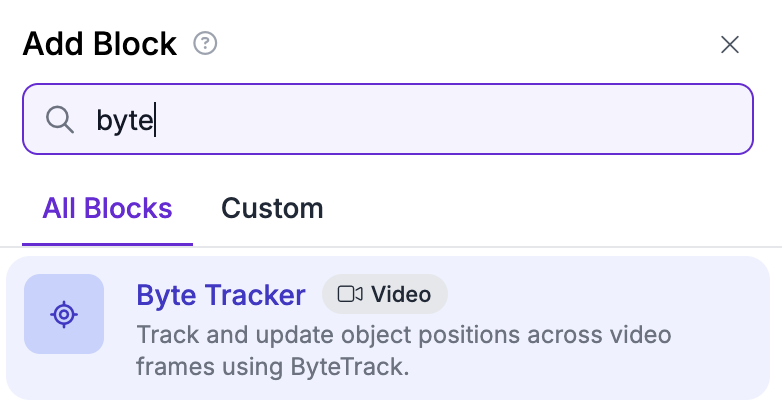This screenshot has height=410, width=782.
Task: Open the Byte Tracker title link
Action: [221, 295]
